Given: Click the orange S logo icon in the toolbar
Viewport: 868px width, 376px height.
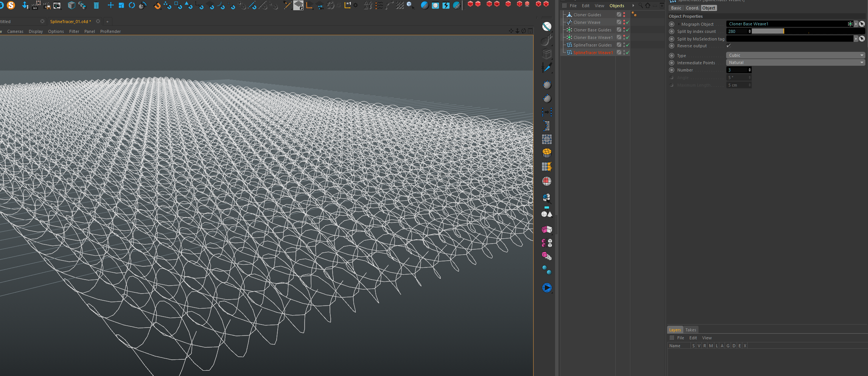Looking at the screenshot, I should point(11,5).
